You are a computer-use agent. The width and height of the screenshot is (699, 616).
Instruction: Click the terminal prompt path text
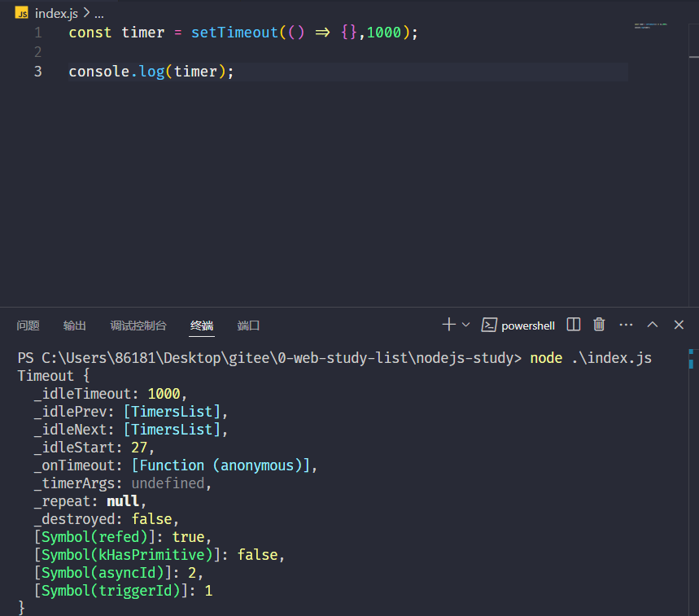coord(269,358)
